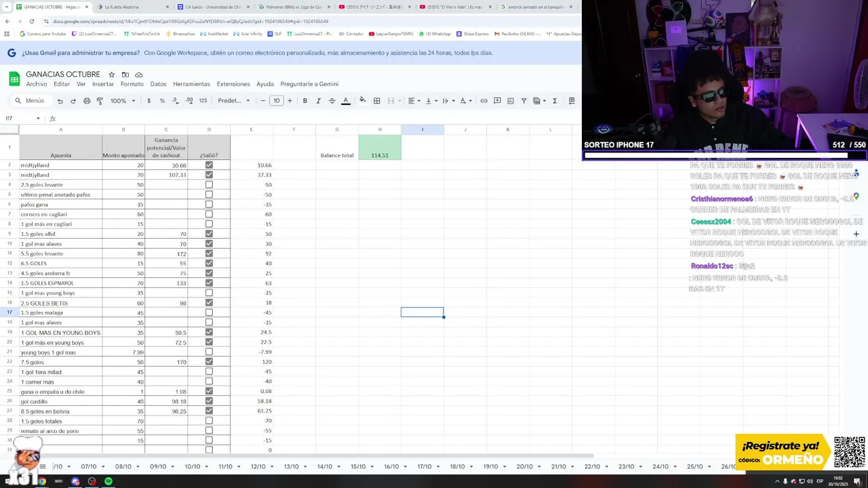Move document using the folder icon

click(x=125, y=75)
